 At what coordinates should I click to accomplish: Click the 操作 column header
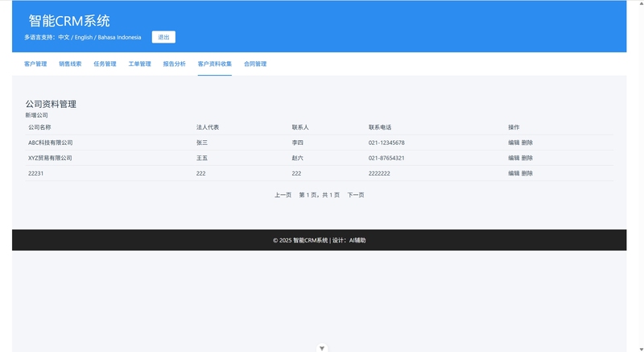coord(514,127)
